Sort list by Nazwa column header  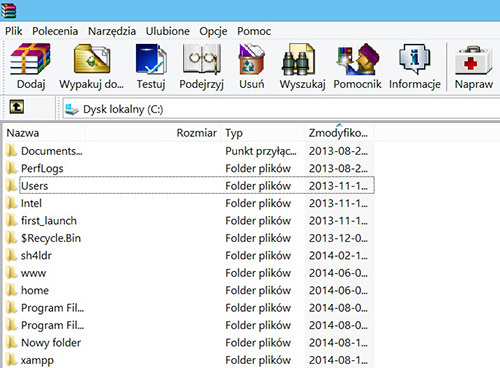point(45,133)
